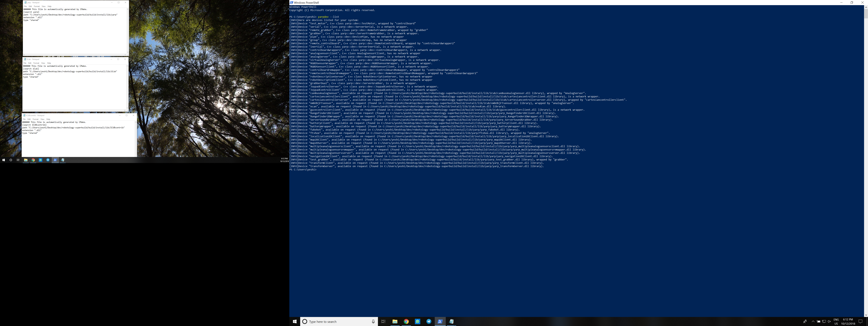The image size is (868, 326).
Task: Switch to Notepad on left monitor taskbar
Action: tap(62, 160)
